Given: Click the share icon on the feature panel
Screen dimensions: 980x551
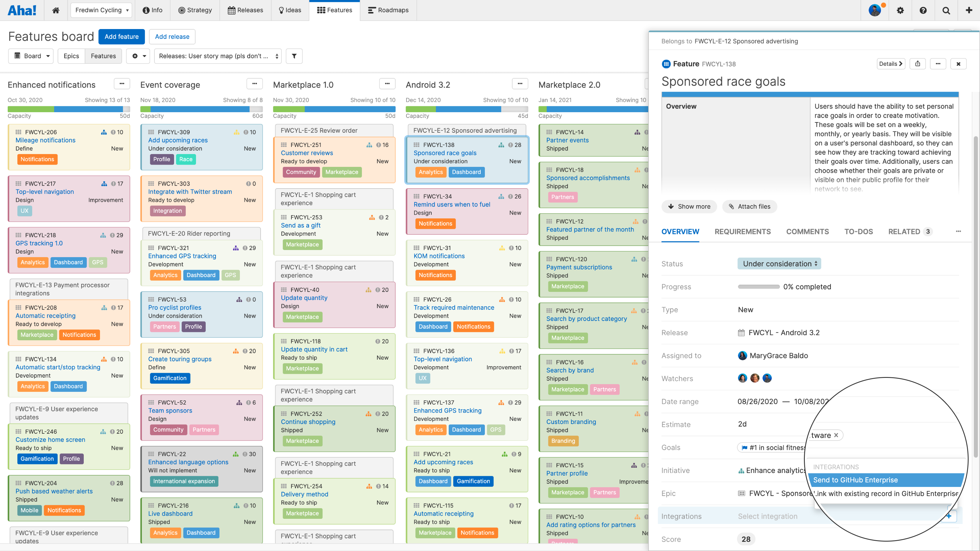Looking at the screenshot, I should (x=918, y=64).
